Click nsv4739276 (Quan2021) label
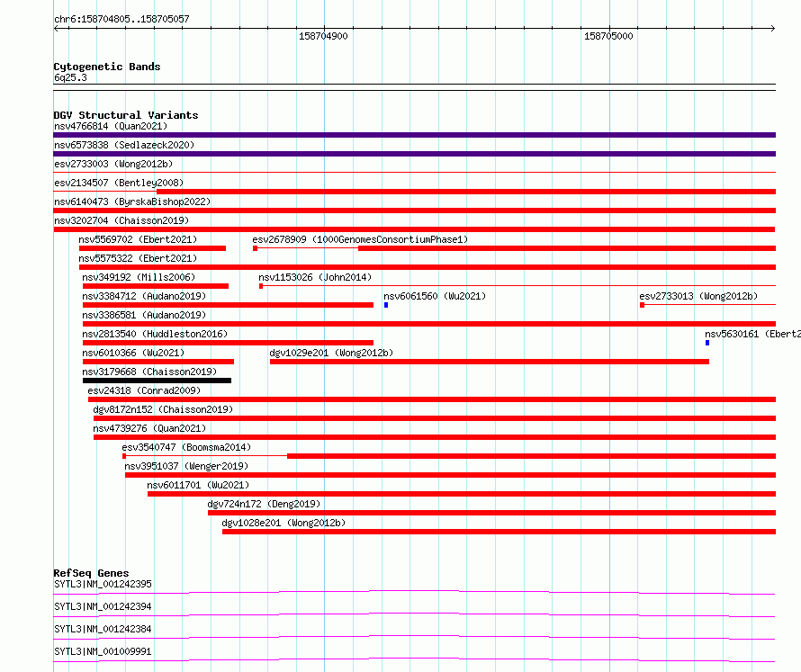The image size is (801, 672). point(149,428)
